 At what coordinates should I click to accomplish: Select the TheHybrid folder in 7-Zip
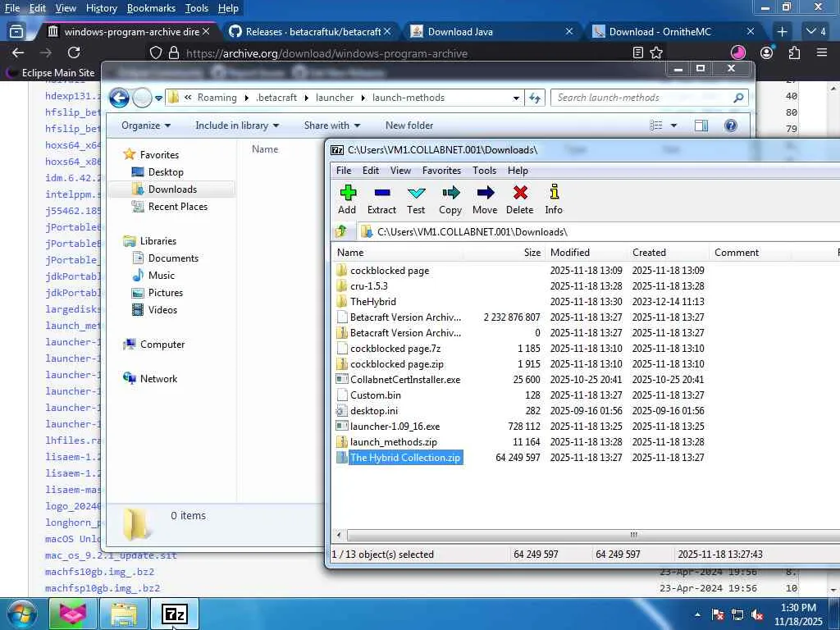(x=373, y=302)
